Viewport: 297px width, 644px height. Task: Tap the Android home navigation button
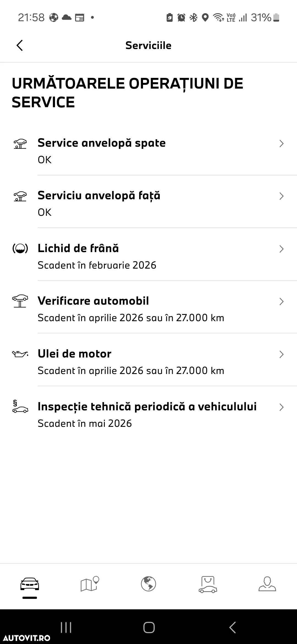tap(149, 628)
